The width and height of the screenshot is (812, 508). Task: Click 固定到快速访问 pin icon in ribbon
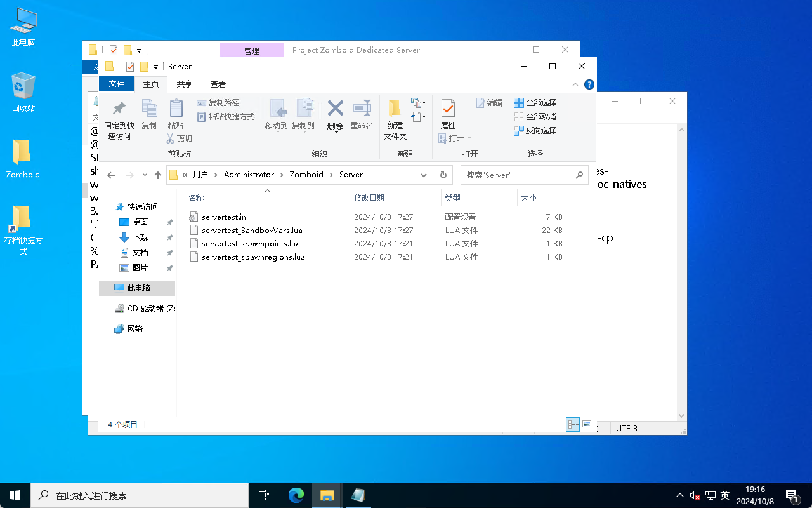pyautogui.click(x=119, y=120)
